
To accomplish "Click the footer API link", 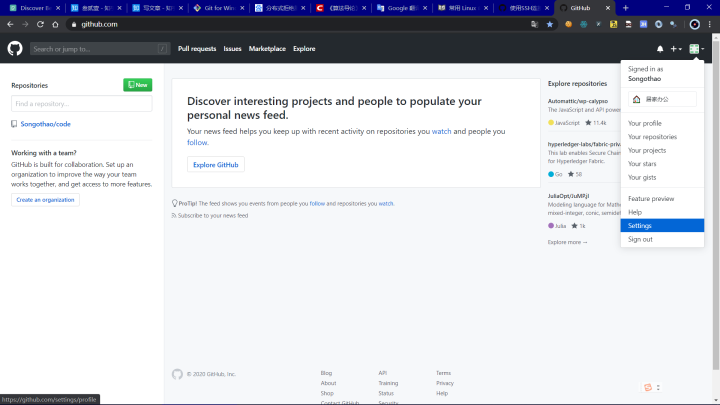I will point(382,373).
